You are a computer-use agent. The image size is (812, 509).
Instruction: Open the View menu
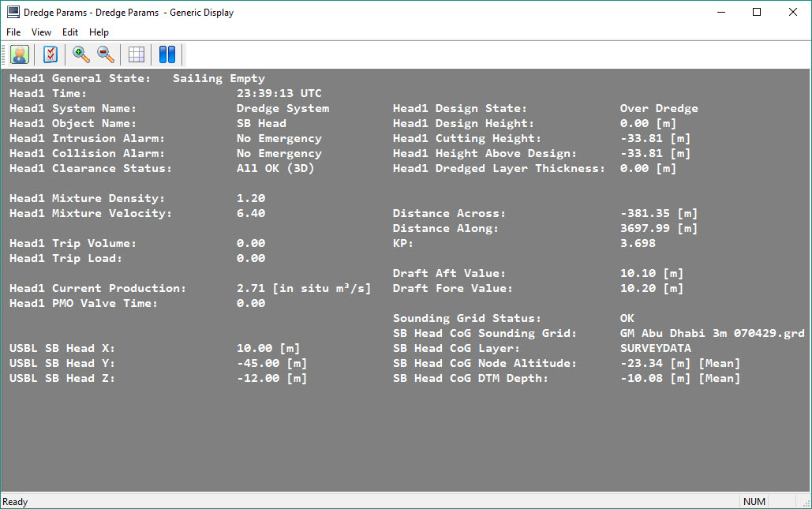click(x=41, y=32)
